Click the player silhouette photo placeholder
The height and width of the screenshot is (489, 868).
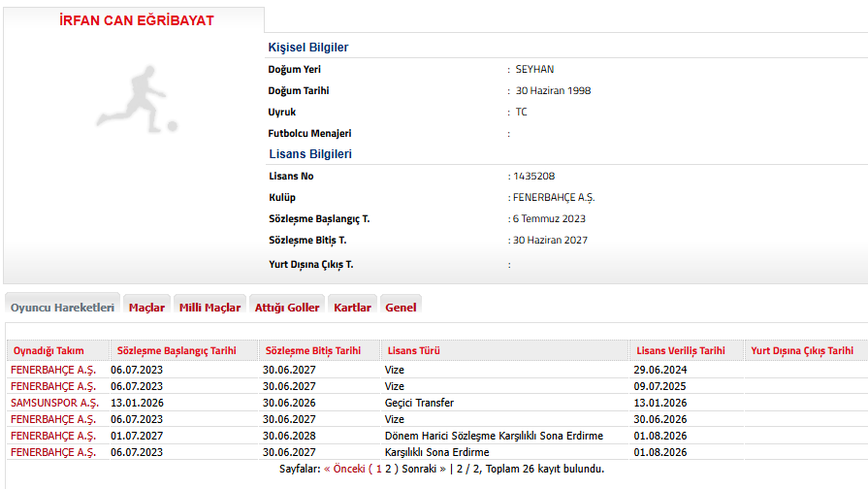(137, 100)
